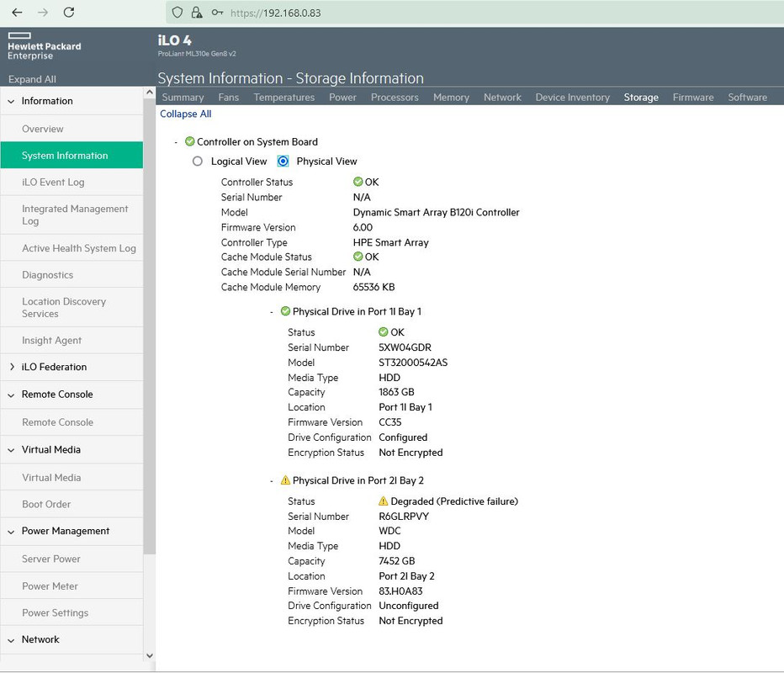The height and width of the screenshot is (673, 784).
Task: Open the Boot Order page
Action: tap(72, 504)
